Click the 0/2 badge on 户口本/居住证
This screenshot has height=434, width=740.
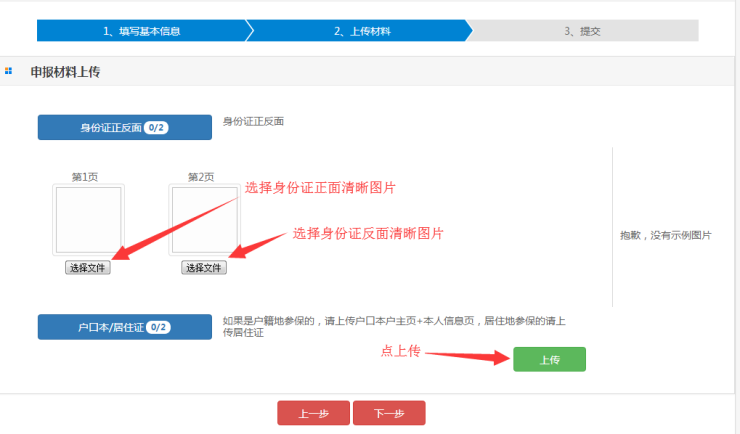[x=159, y=327]
